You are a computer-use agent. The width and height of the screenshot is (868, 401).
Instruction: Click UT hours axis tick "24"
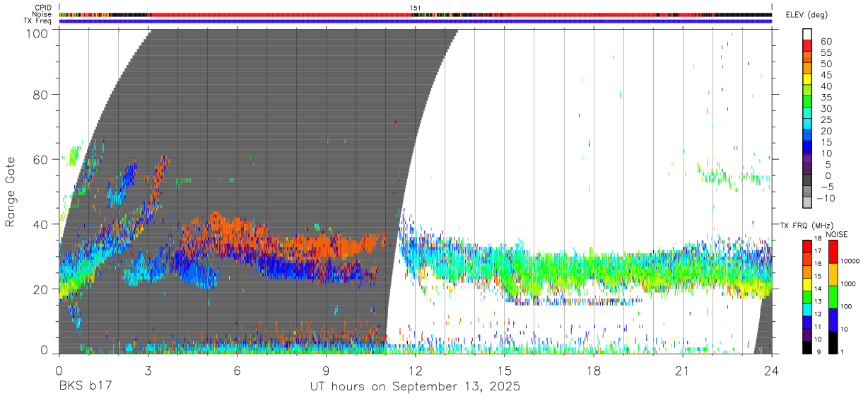pos(772,371)
